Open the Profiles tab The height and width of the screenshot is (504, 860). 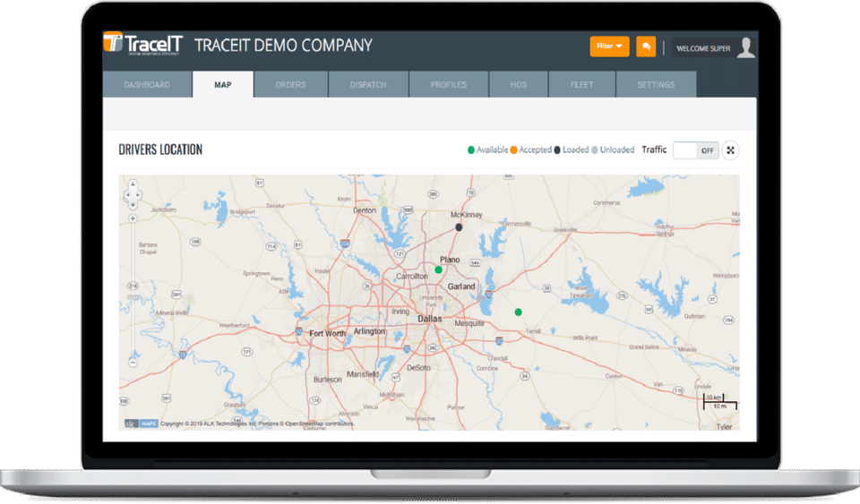[448, 84]
